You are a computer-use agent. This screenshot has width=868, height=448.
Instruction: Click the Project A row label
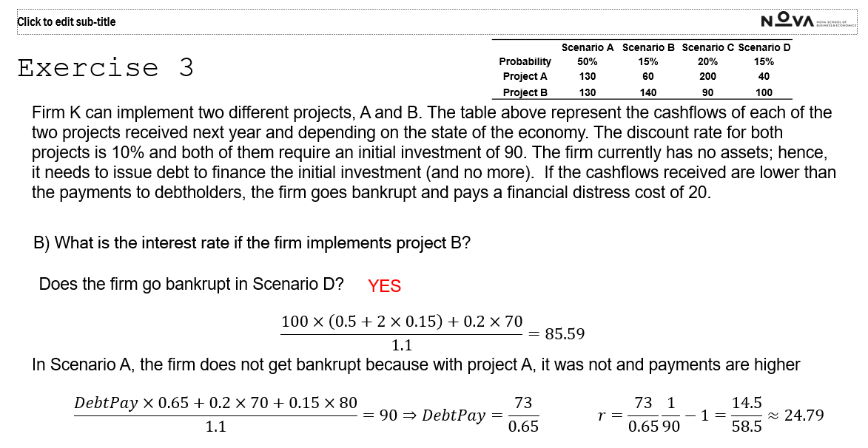coord(525,76)
